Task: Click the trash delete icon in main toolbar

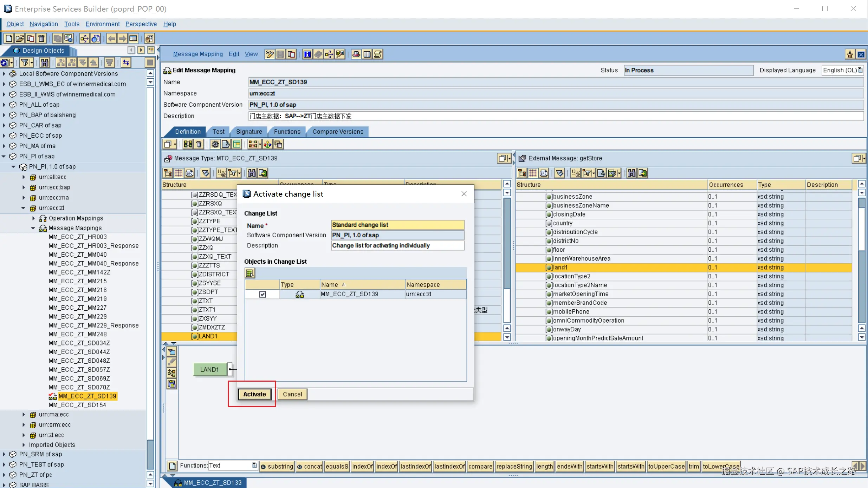Action: pos(41,38)
